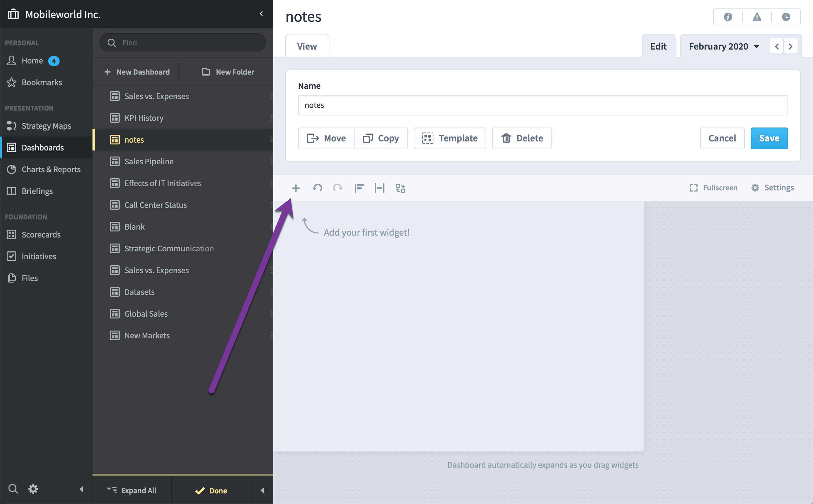Screen dimensions: 813x504
Task: Click the Cancel button
Action: pyautogui.click(x=722, y=138)
